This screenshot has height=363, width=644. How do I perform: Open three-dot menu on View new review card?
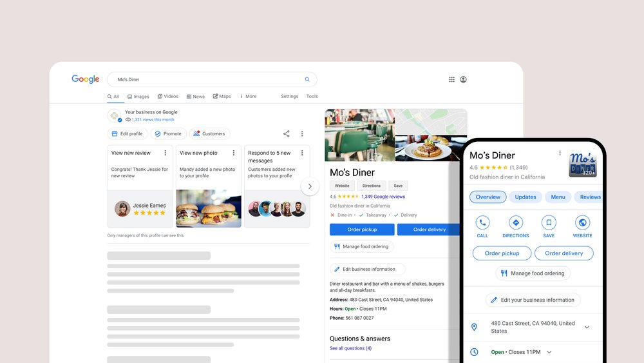pos(165,153)
